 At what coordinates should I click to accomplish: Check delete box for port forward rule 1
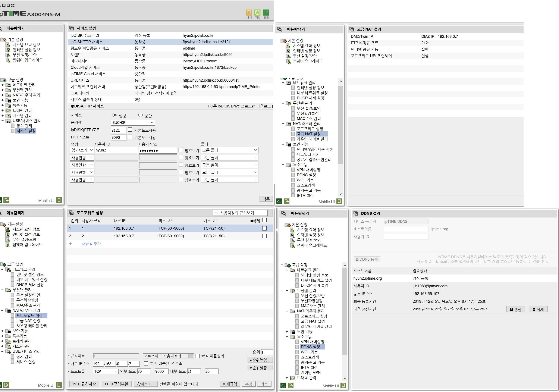point(264,228)
